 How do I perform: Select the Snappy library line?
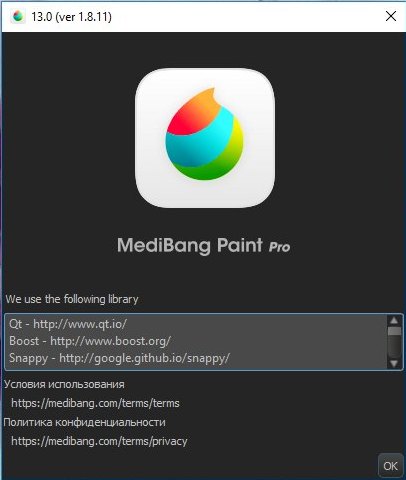[x=119, y=358]
